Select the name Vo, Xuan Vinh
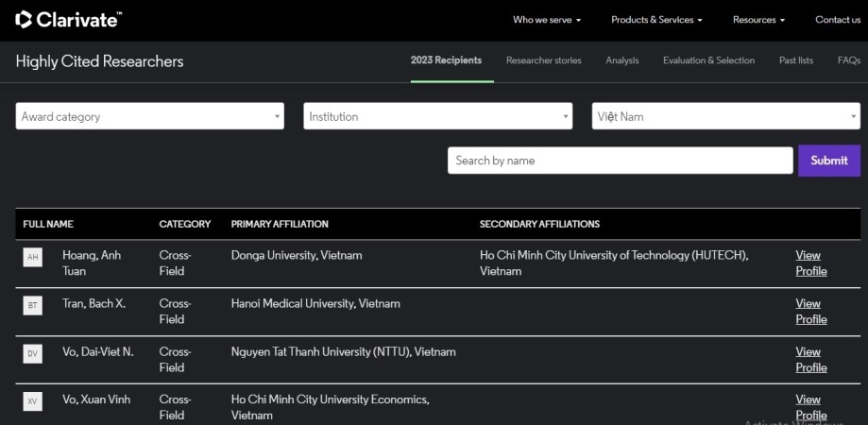The height and width of the screenshot is (425, 868). point(96,399)
